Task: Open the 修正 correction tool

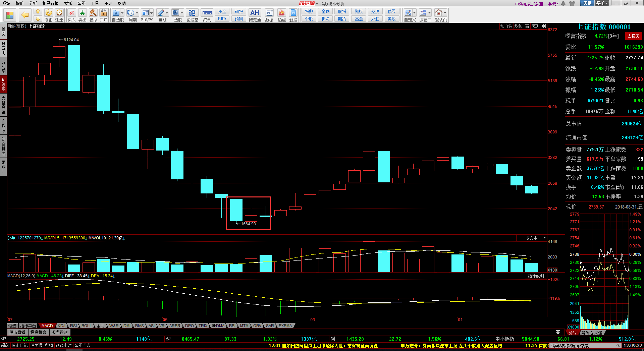Action: (49, 15)
